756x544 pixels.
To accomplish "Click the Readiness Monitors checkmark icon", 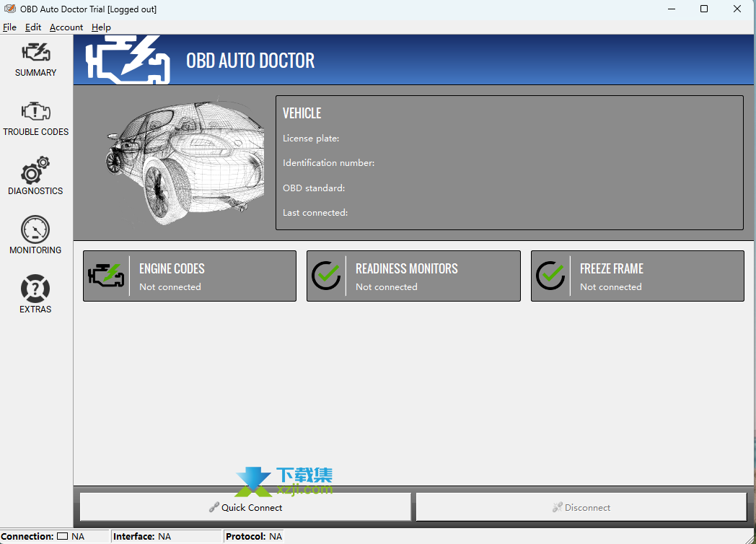I will [x=326, y=276].
